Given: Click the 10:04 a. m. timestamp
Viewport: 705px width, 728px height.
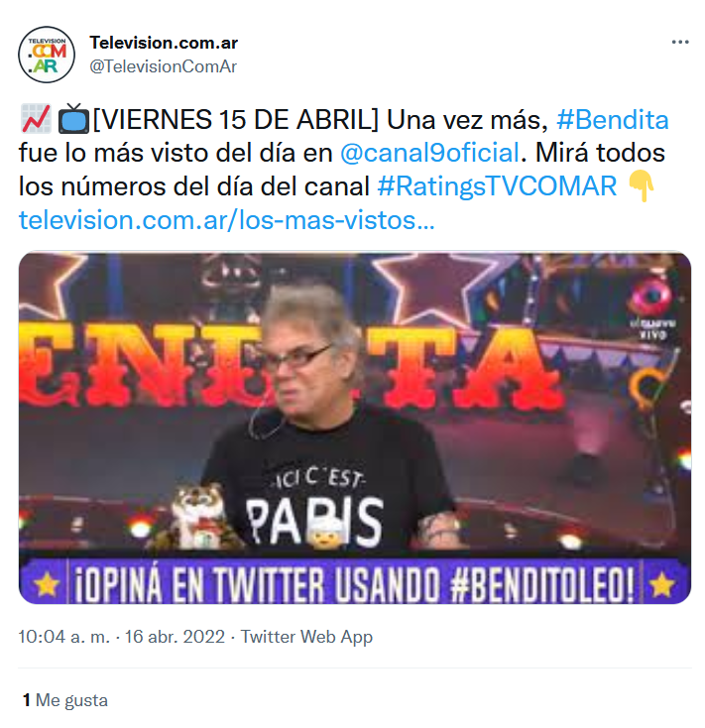Looking at the screenshot, I should point(64,637).
